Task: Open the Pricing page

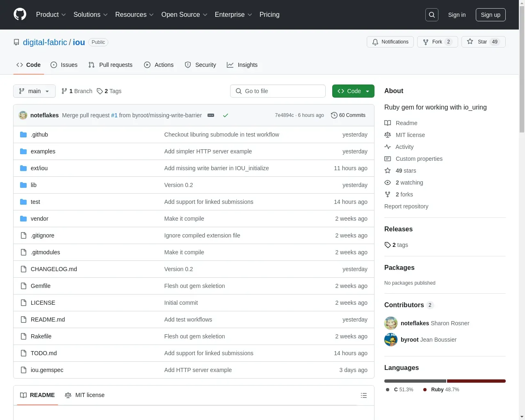Action: (x=269, y=14)
